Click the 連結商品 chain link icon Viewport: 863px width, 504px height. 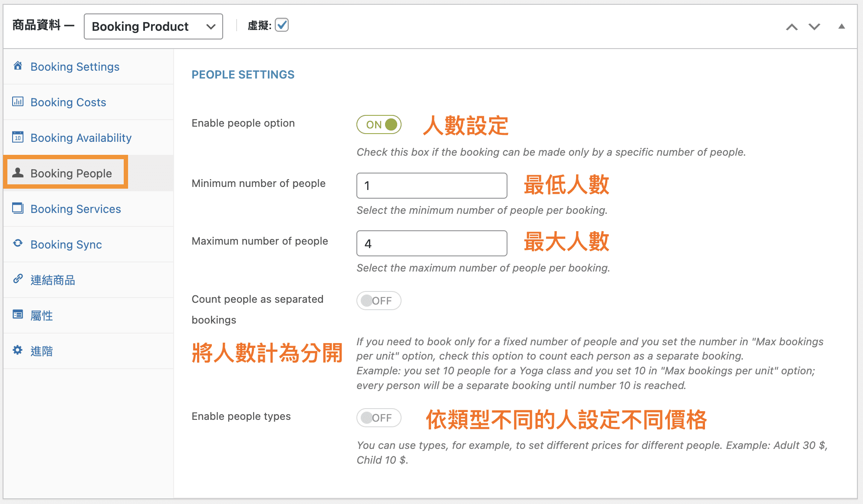point(18,279)
